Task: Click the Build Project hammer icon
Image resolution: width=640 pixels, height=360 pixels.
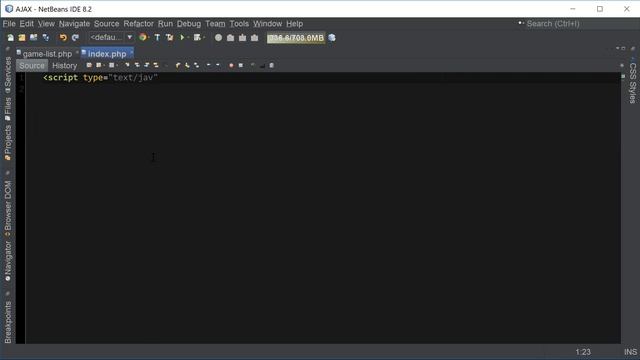Action: point(157,38)
